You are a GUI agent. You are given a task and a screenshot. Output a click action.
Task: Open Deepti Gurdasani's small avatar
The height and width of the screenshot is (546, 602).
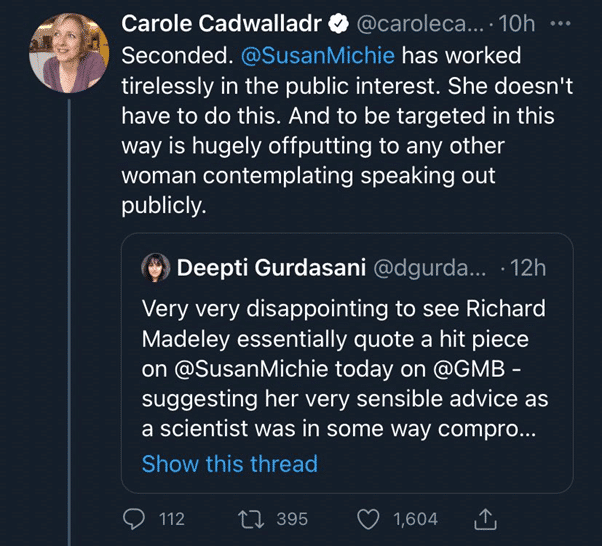pos(155,267)
